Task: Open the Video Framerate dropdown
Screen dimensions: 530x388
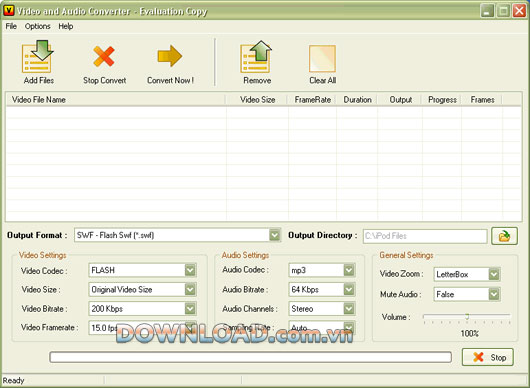Action: click(x=190, y=327)
